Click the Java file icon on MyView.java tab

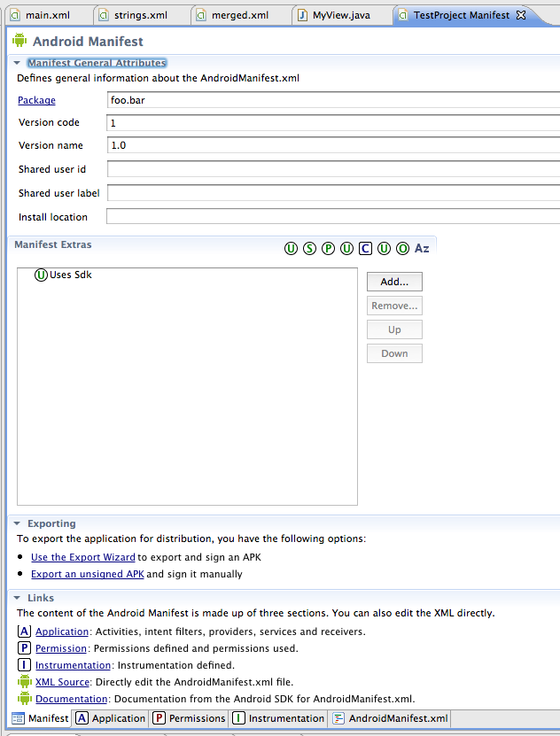[x=303, y=15]
